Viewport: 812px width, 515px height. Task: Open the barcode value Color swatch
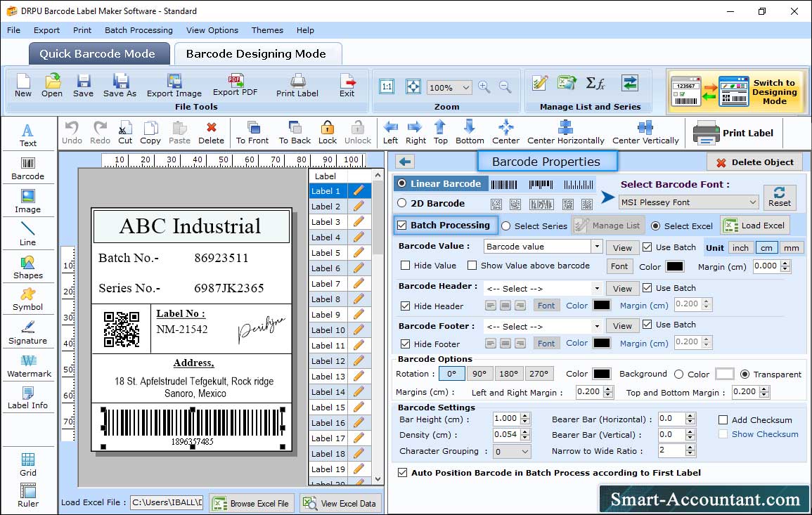coord(675,266)
